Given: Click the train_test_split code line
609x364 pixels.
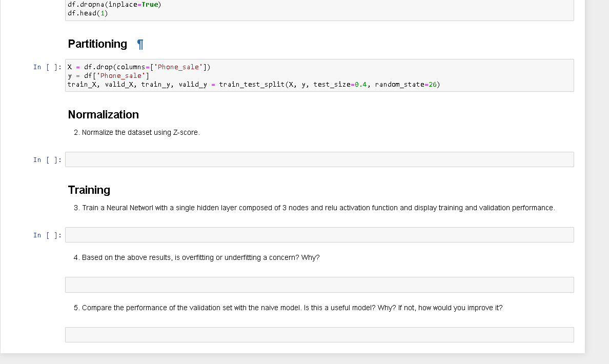Looking at the screenshot, I should pos(253,84).
